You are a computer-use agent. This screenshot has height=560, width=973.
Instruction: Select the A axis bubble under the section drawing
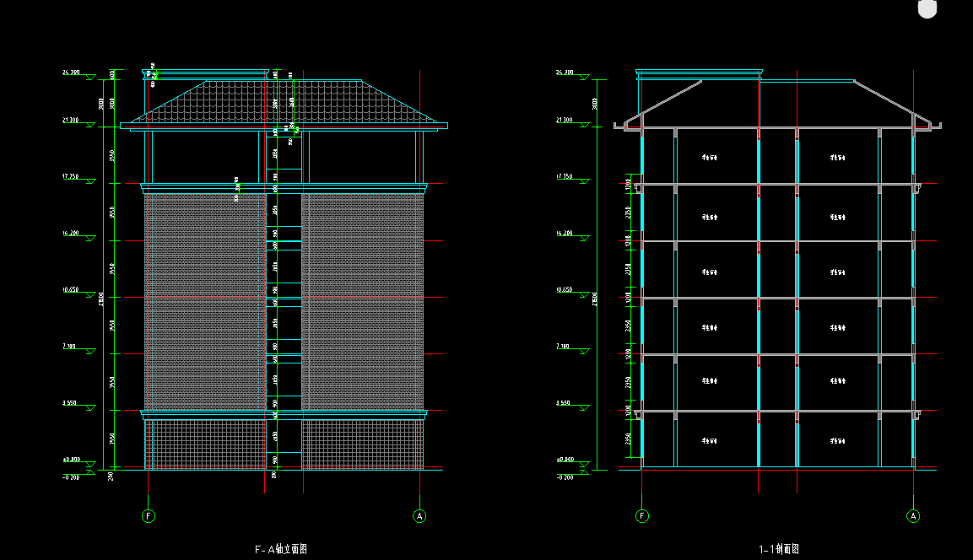click(x=913, y=515)
